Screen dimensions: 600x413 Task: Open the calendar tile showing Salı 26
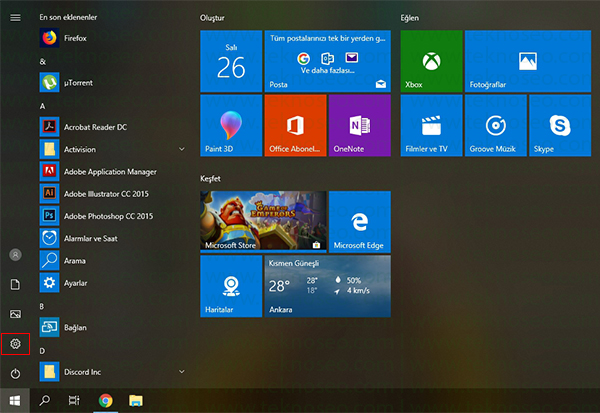click(231, 61)
